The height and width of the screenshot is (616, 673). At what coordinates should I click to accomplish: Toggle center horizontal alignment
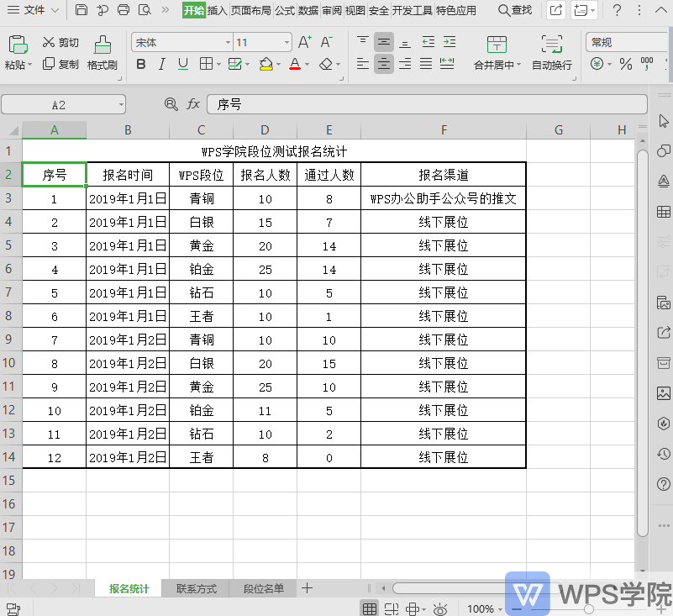(x=384, y=65)
